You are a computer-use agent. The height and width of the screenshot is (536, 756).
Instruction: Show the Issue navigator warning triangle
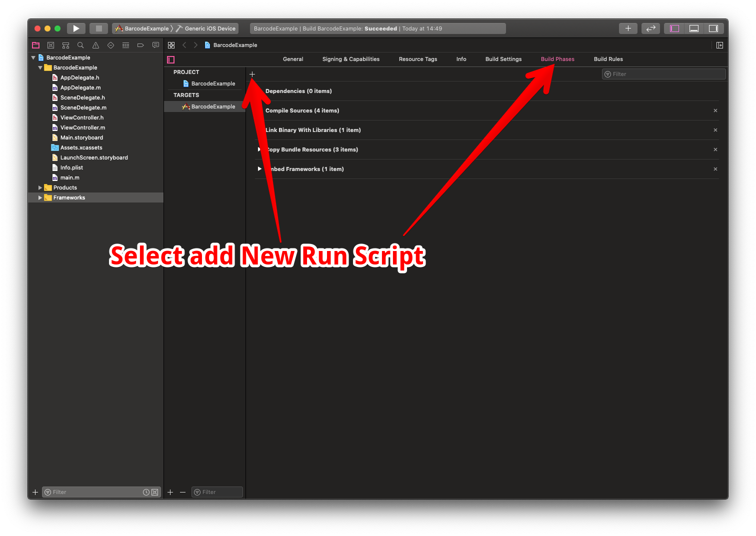coord(95,45)
